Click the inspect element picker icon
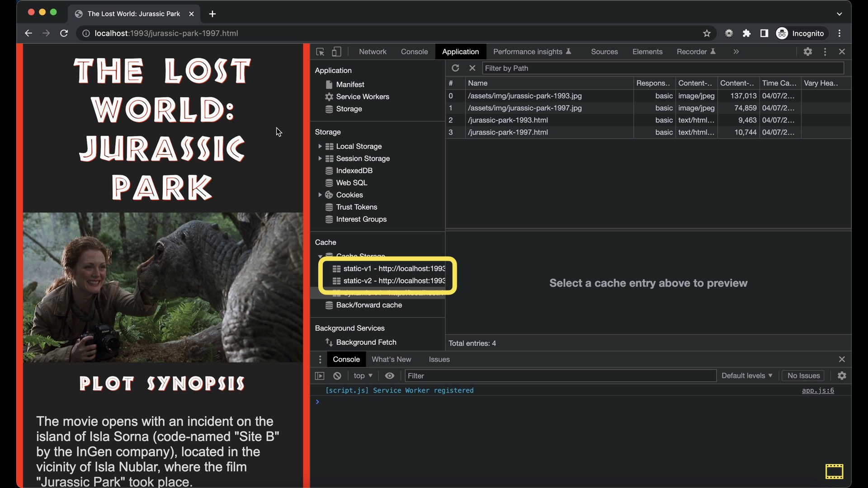Viewport: 868px width, 488px height. (320, 52)
